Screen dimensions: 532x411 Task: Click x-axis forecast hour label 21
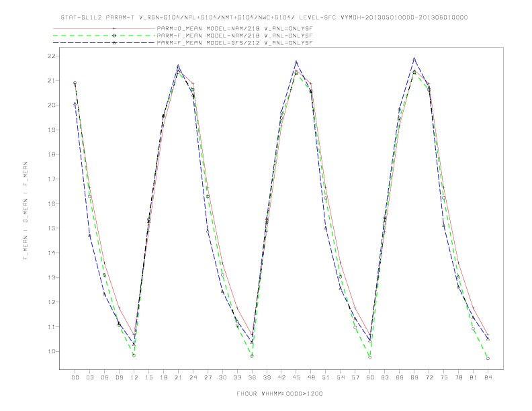coord(178,377)
